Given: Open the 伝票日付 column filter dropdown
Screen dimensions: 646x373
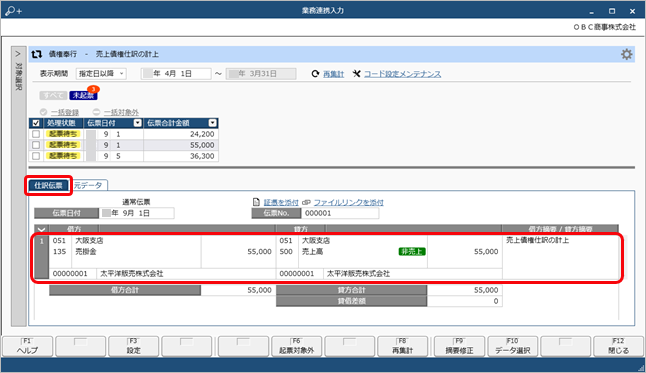Looking at the screenshot, I should (x=137, y=123).
